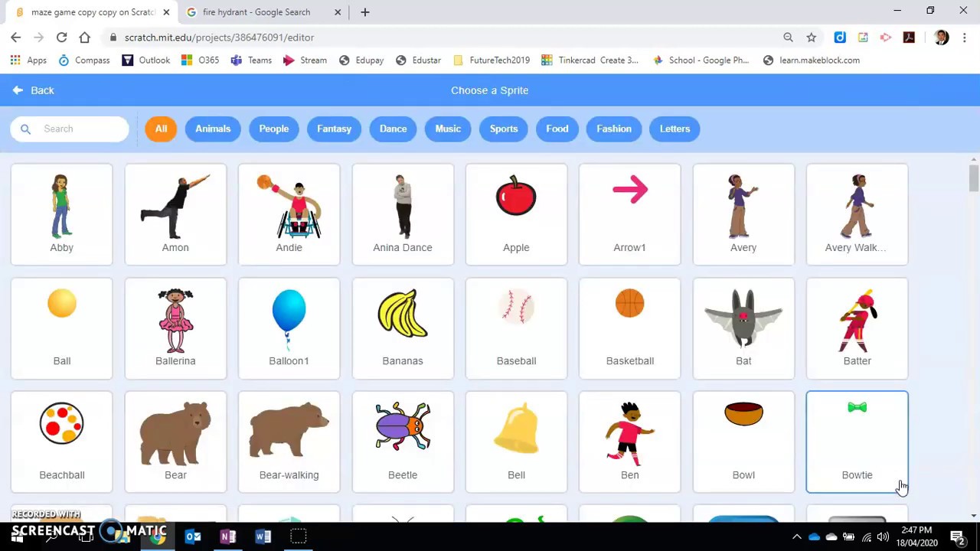Image resolution: width=980 pixels, height=551 pixels.
Task: Choose the Batter sprite
Action: [x=857, y=328]
